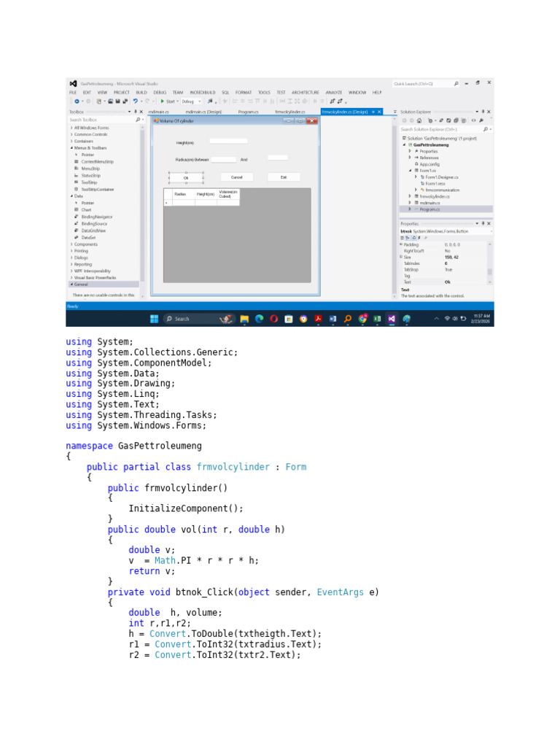Viewport: 560px width, 747px height.
Task: Expand the All Windows Forms toolbox group
Action: [72, 128]
